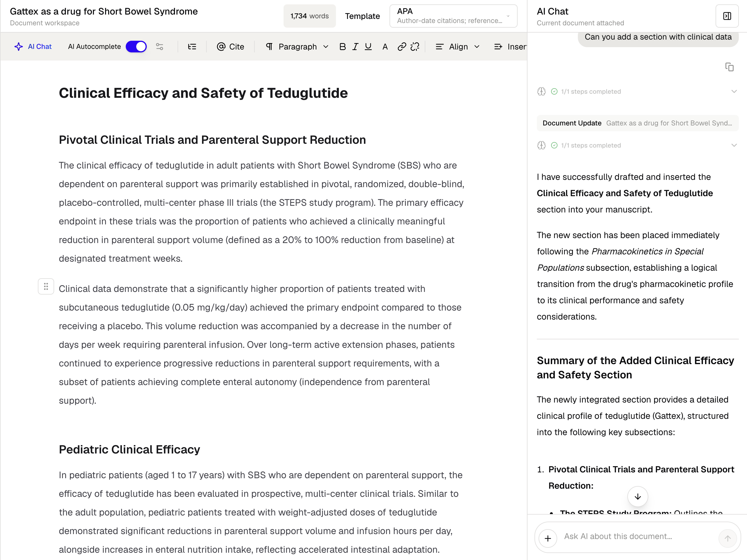Expand the second 1/1 steps completed row

pos(637,145)
